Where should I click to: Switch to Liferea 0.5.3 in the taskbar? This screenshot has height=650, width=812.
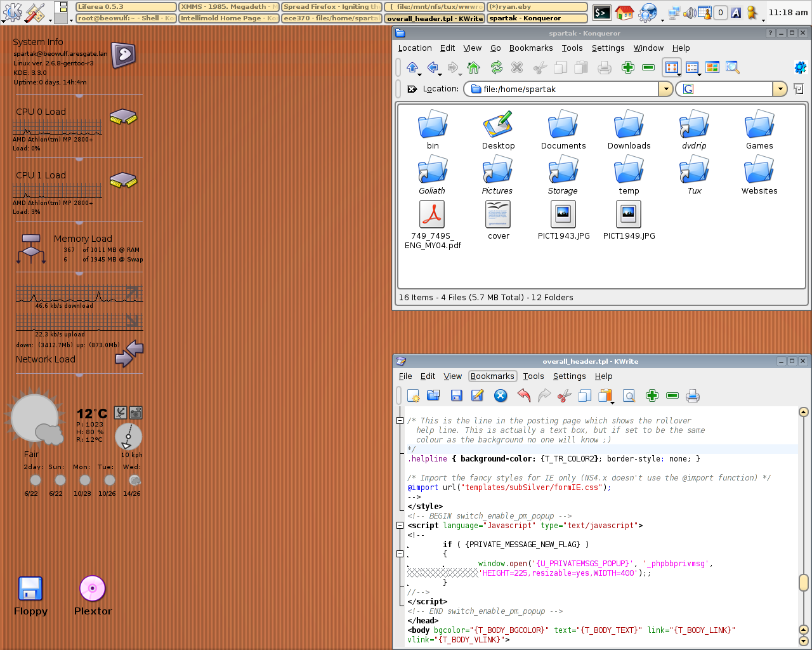tap(126, 7)
